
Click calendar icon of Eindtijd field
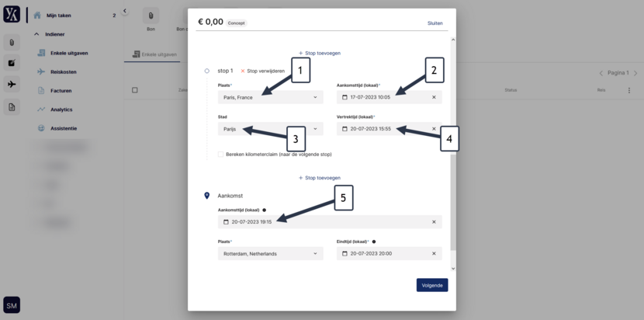click(x=345, y=254)
